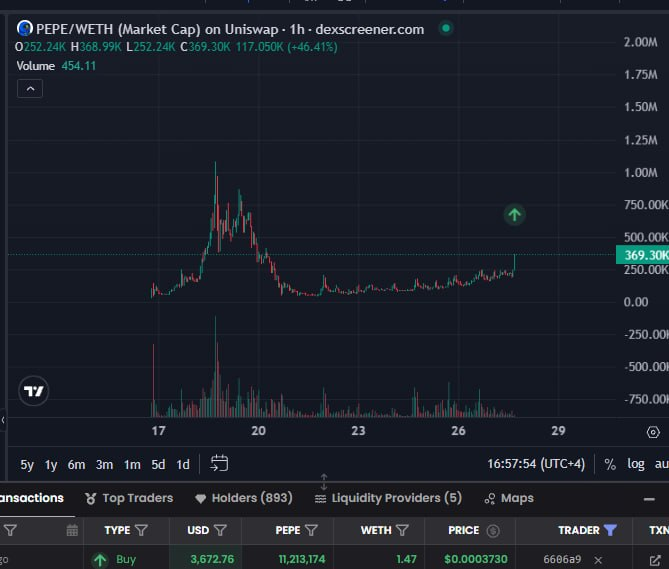Screen dimensions: 669x569
Task: Click the green live status dot
Action: (446, 29)
